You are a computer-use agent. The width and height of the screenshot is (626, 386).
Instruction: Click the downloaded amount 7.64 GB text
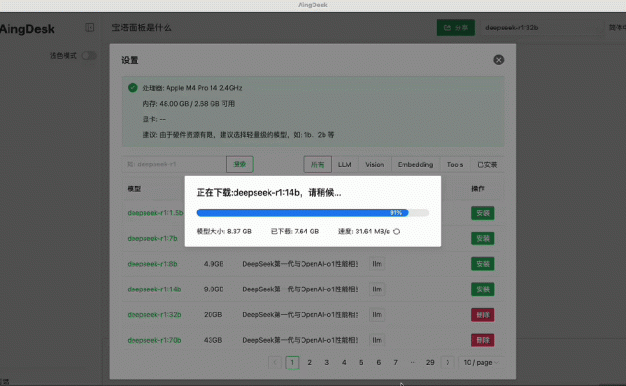(x=295, y=232)
